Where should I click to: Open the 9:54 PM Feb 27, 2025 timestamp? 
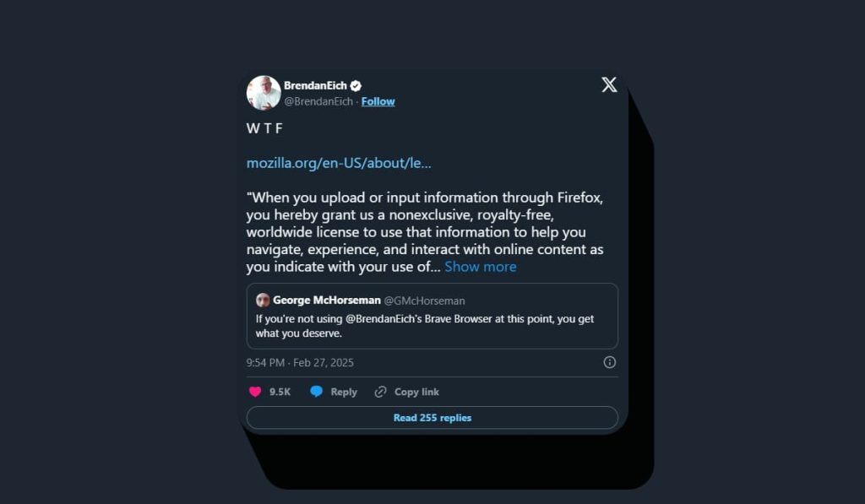click(300, 363)
